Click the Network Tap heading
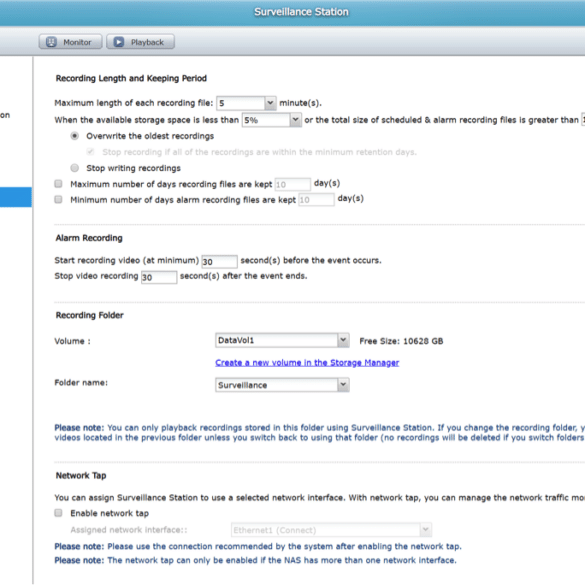Viewport: 585px width, 585px height. click(81, 476)
